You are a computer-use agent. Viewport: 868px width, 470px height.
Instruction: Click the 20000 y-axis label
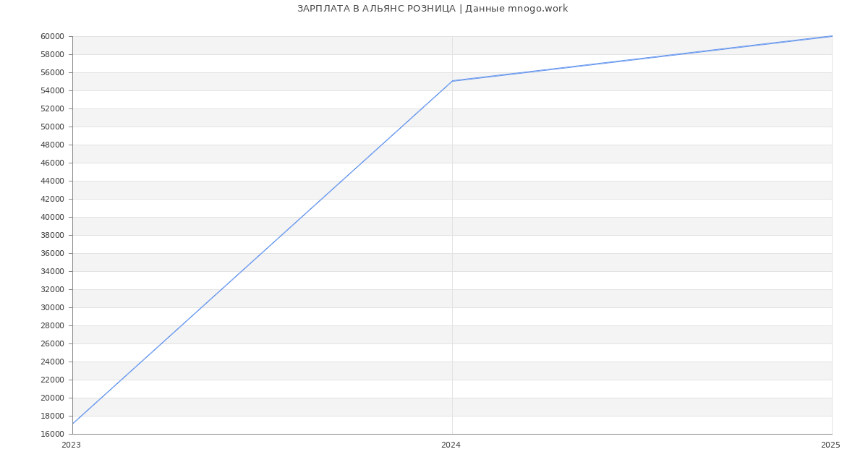53,398
